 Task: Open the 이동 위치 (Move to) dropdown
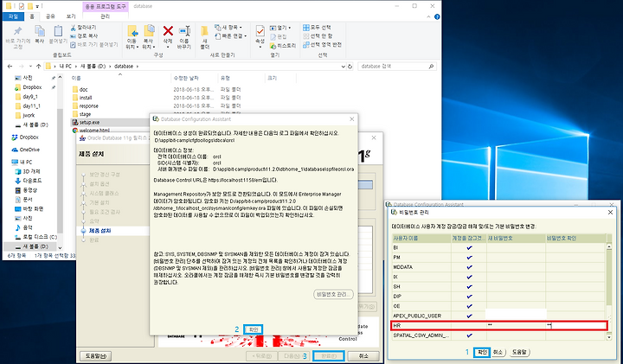132,44
